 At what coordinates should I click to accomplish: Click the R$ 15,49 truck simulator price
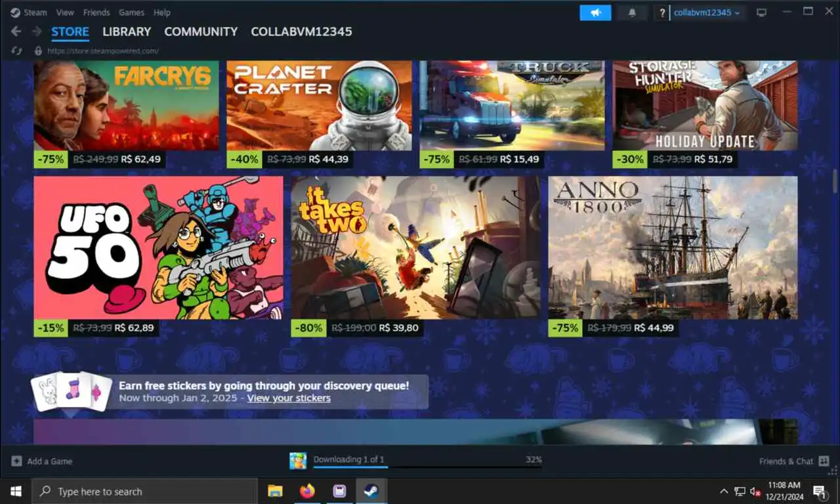[520, 159]
